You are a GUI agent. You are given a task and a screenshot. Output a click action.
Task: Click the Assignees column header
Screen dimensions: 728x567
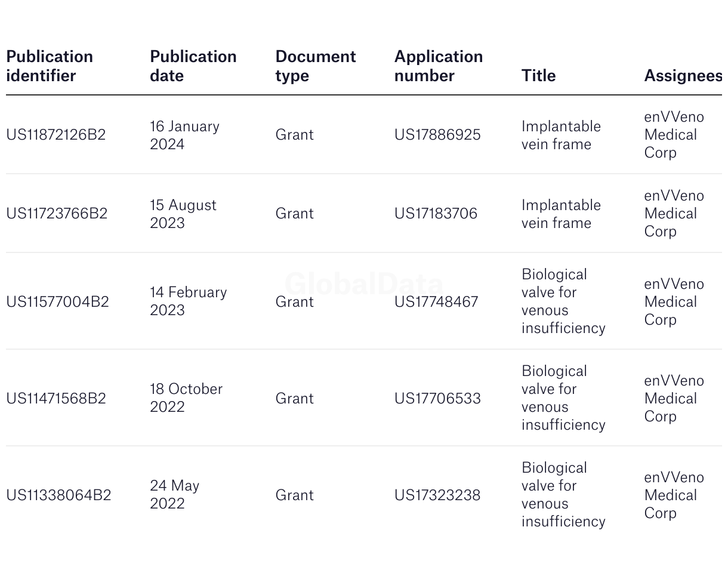pos(682,75)
